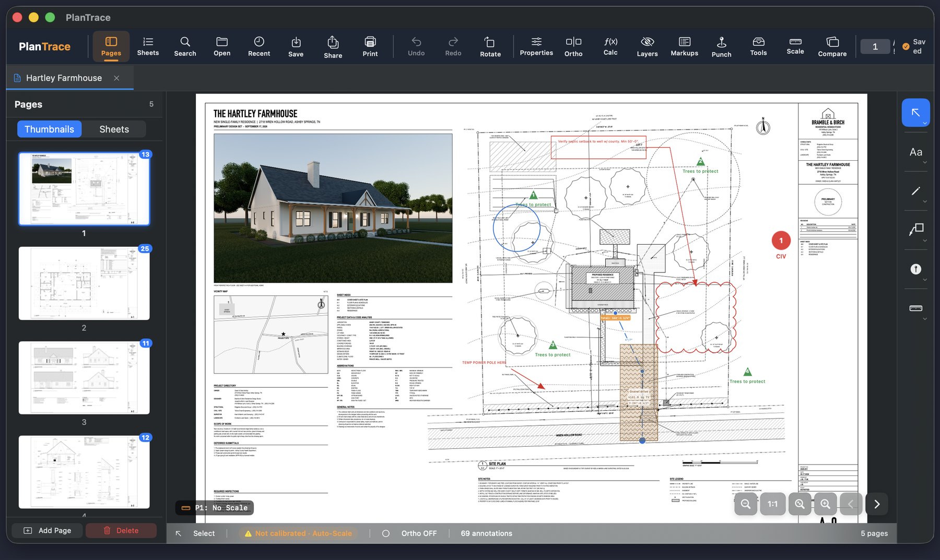Compare document versions

coord(832,46)
